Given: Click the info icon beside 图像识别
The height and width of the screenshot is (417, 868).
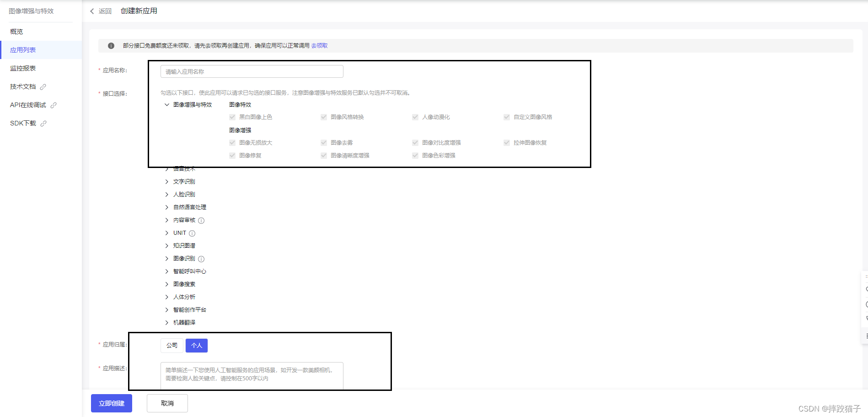Looking at the screenshot, I should tap(201, 259).
